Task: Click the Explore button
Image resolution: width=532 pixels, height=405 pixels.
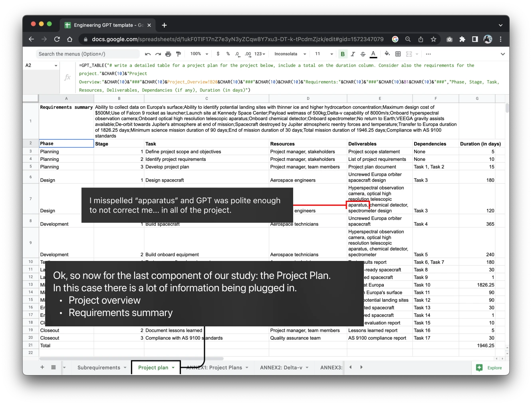Action: click(490, 368)
